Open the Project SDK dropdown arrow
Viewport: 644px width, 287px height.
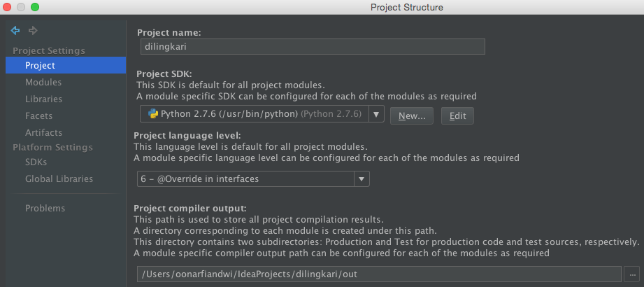375,114
